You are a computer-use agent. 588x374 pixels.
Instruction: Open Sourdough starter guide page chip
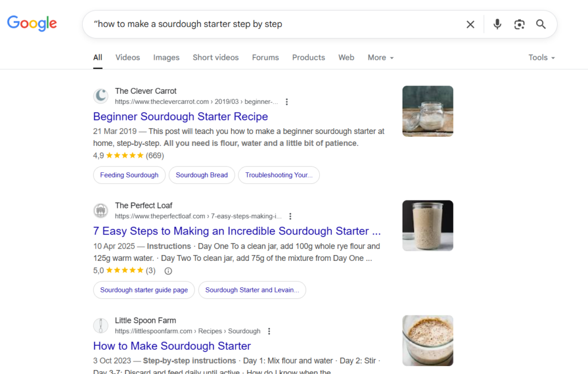(144, 290)
